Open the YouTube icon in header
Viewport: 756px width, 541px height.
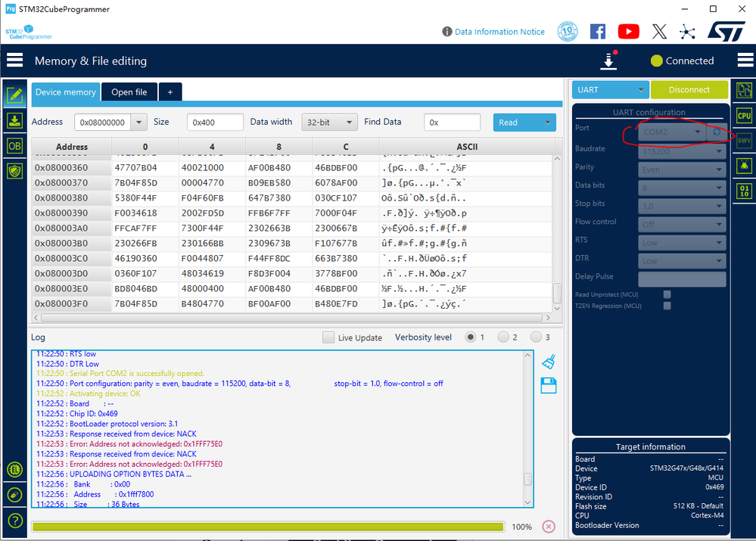629,32
